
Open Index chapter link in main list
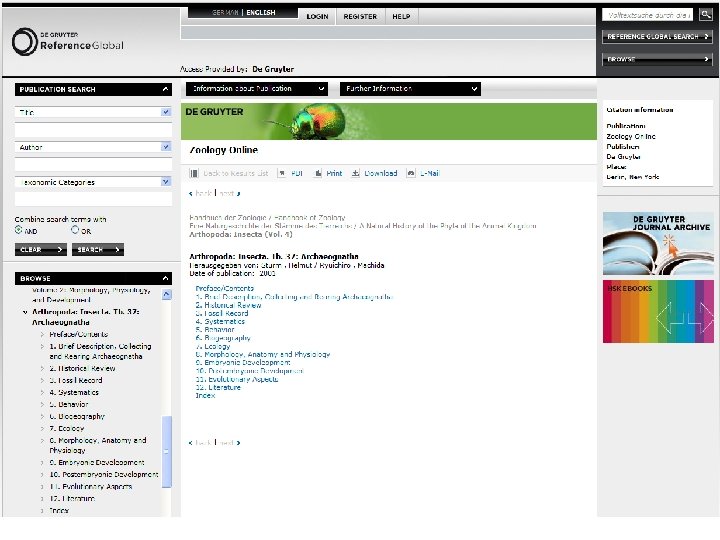click(205, 395)
